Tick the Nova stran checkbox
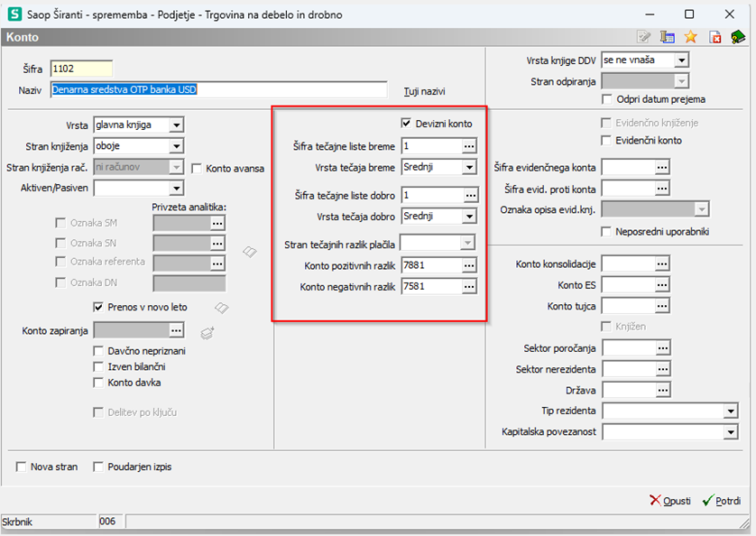This screenshot has height=536, width=756. [22, 467]
